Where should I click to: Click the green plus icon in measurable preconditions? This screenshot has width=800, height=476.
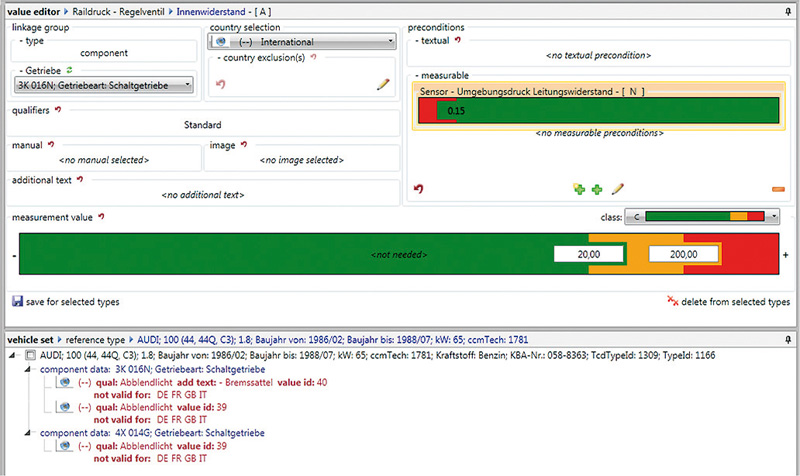[x=597, y=189]
